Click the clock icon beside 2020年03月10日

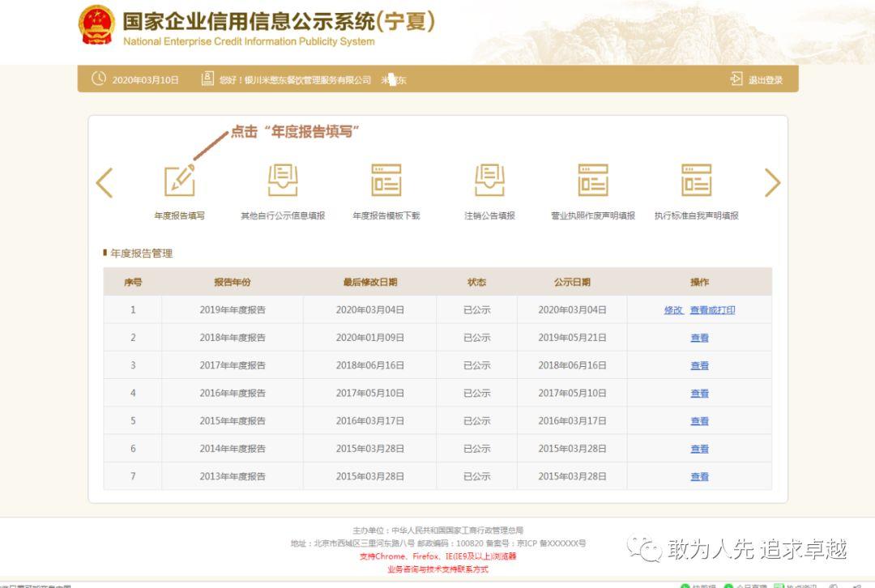point(99,79)
